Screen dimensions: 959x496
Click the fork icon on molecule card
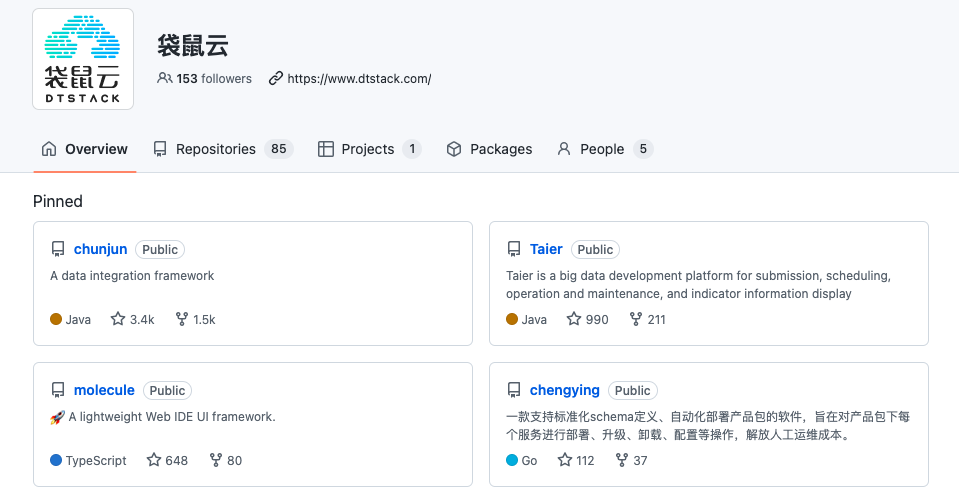(x=216, y=460)
